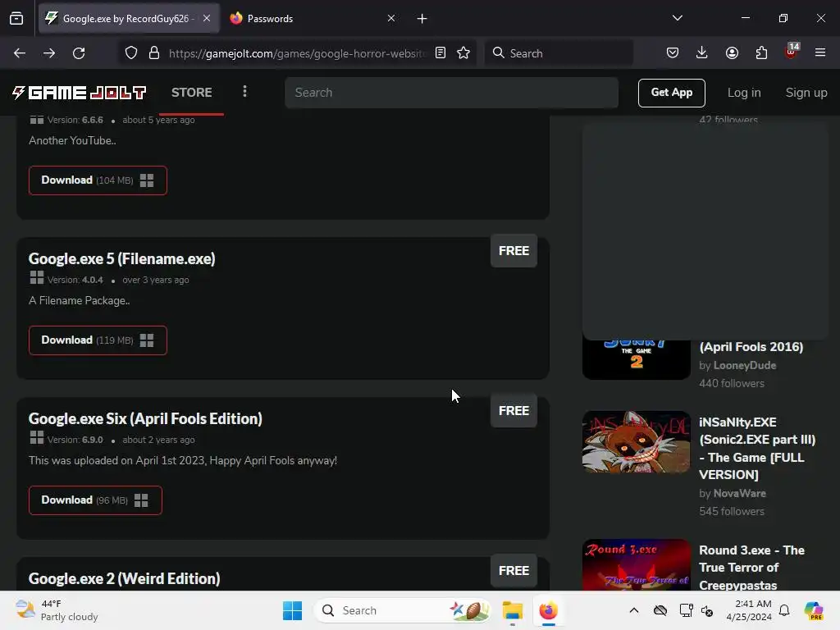Screen dimensions: 840x630
Task: Click FREE badge on Google.exe 2 Weird Edition
Action: click(514, 571)
